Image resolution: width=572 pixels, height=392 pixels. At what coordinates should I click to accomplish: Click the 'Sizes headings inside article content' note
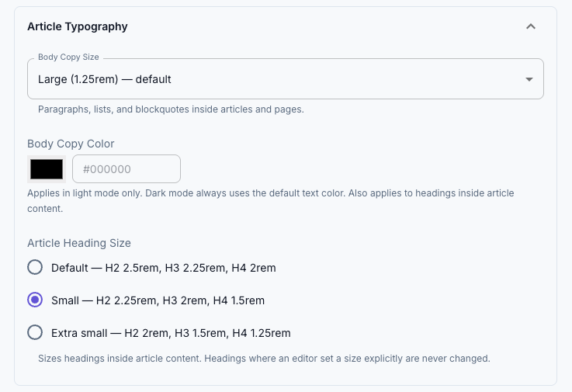click(x=264, y=359)
